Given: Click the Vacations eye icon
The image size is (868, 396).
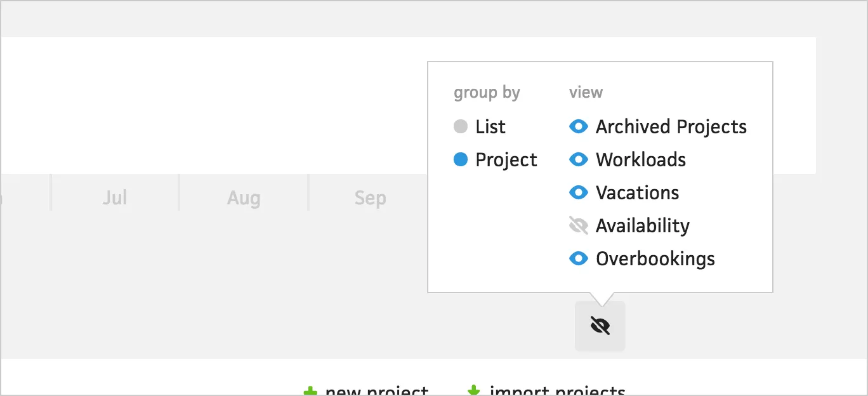Looking at the screenshot, I should tap(579, 192).
